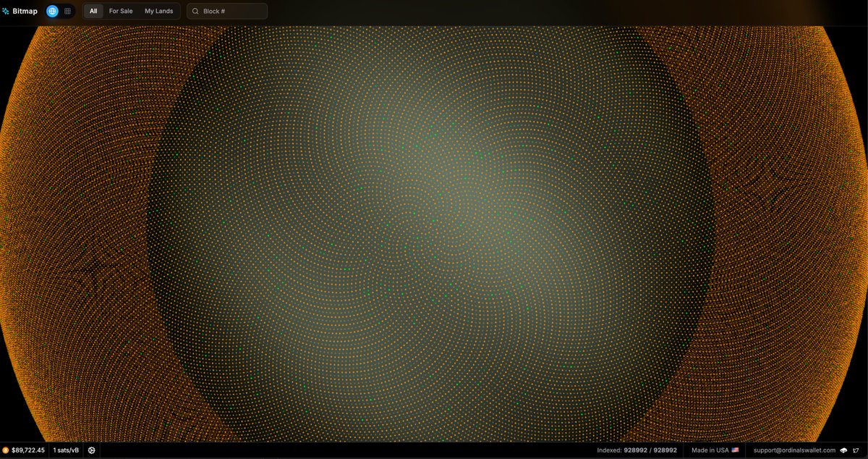The width and height of the screenshot is (868, 459).
Task: Click the Bitmap title text
Action: tap(25, 11)
